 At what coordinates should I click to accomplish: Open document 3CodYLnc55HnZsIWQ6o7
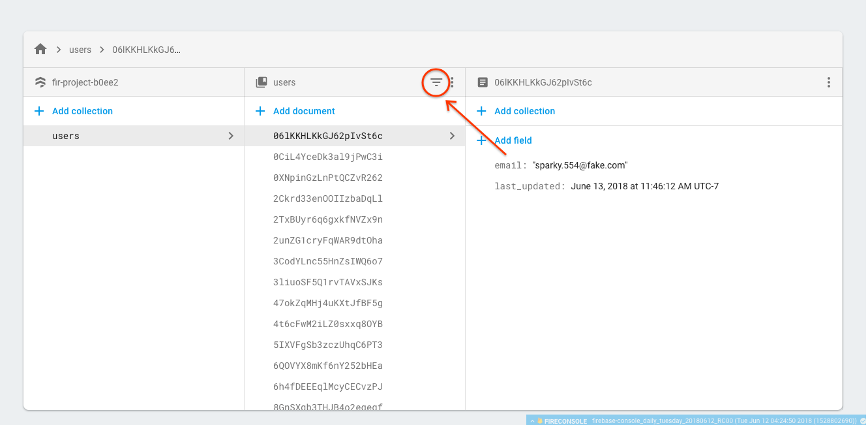328,261
